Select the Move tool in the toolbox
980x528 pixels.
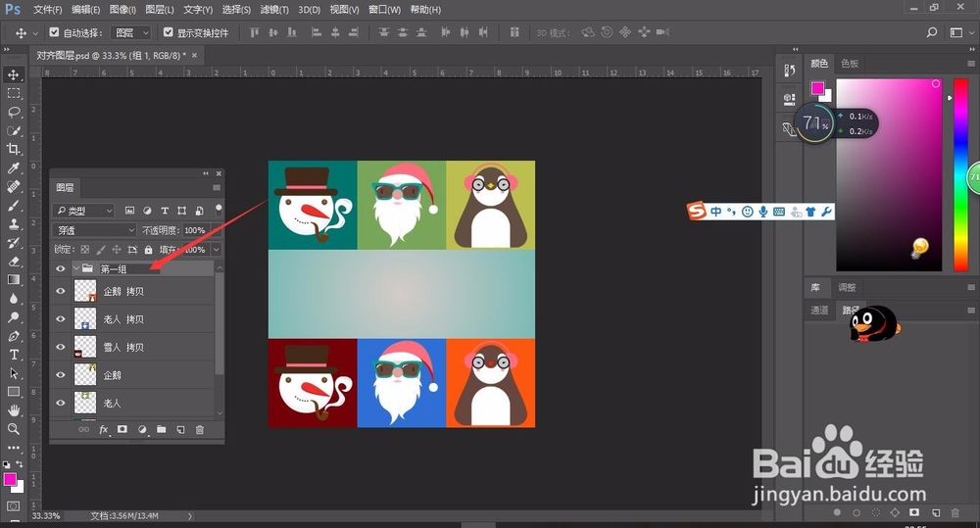(13, 75)
